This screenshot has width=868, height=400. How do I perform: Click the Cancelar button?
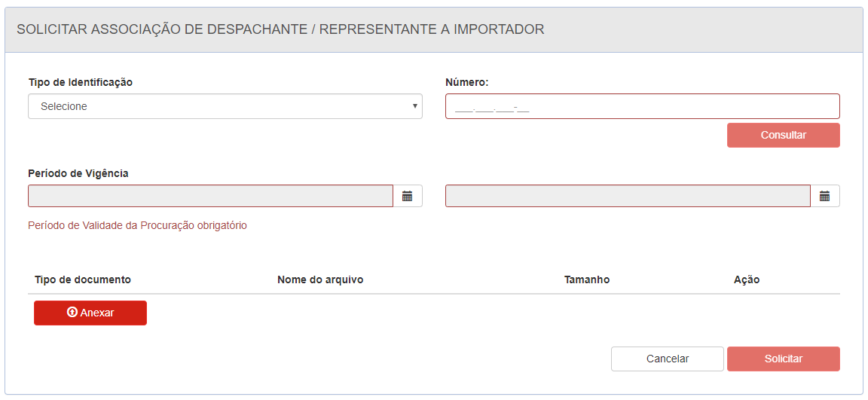tap(668, 359)
